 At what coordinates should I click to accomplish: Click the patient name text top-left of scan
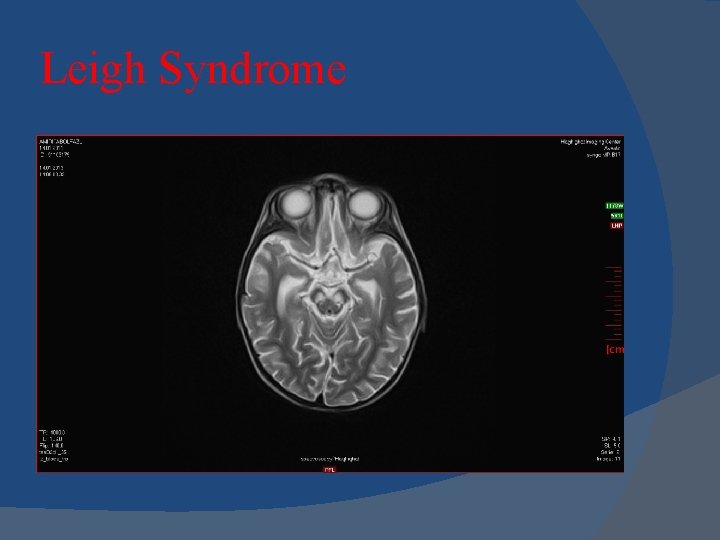[61, 141]
